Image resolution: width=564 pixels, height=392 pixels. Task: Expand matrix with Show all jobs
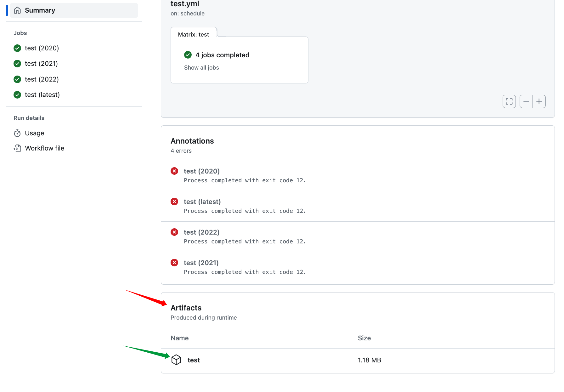[x=201, y=68]
